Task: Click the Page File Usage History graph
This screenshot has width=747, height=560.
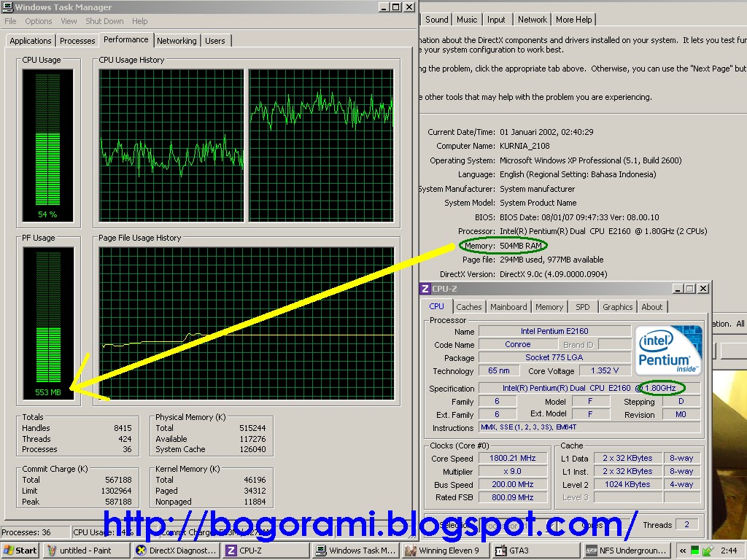Action: (x=247, y=323)
